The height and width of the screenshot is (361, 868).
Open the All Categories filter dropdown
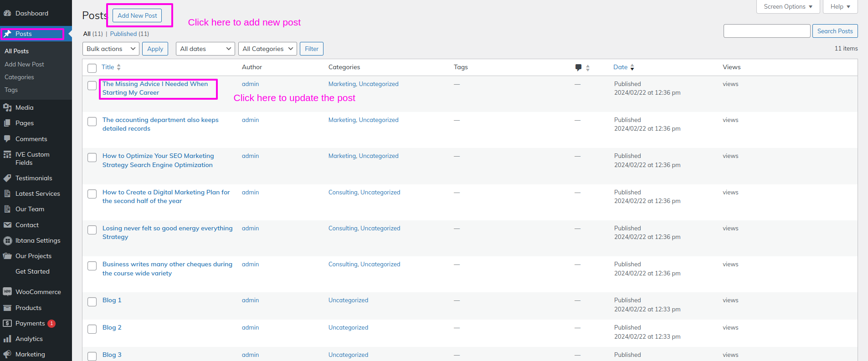click(x=267, y=49)
